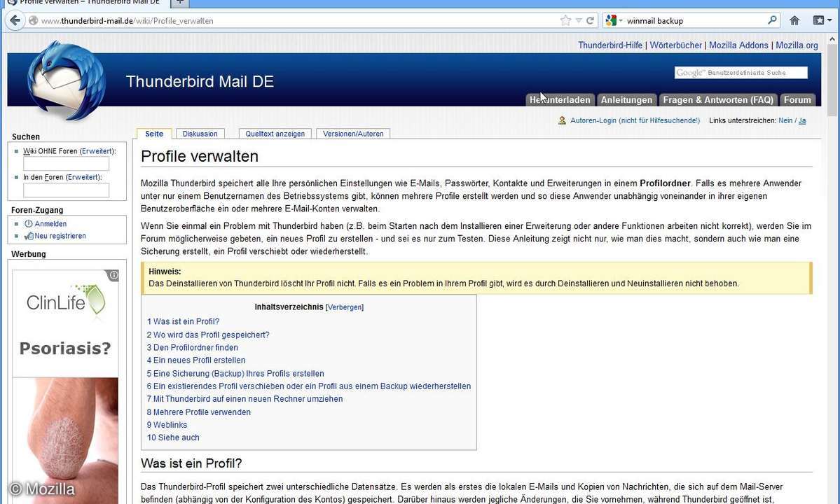Image resolution: width=840 pixels, height=504 pixels.
Task: Open the Thunderbird-Hilfe link
Action: (610, 45)
